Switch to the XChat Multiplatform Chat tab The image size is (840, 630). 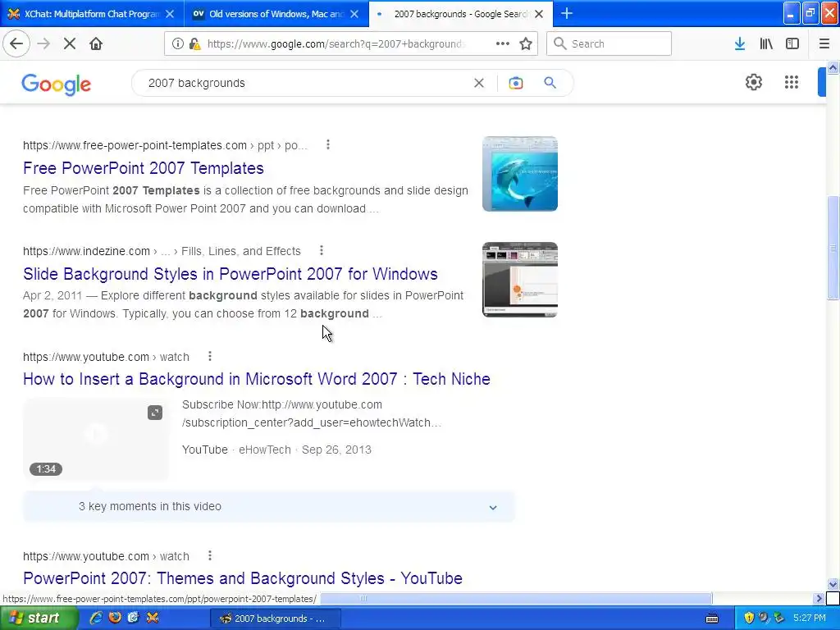tap(92, 13)
